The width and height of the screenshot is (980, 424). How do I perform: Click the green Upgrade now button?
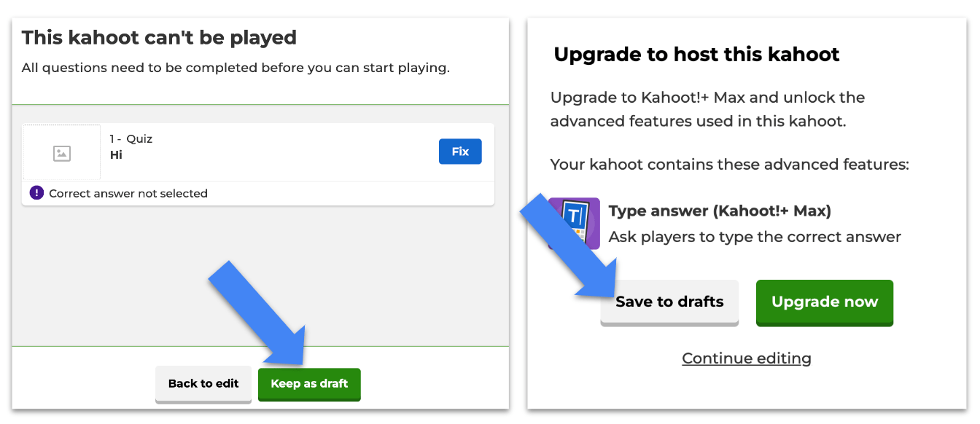(x=824, y=302)
